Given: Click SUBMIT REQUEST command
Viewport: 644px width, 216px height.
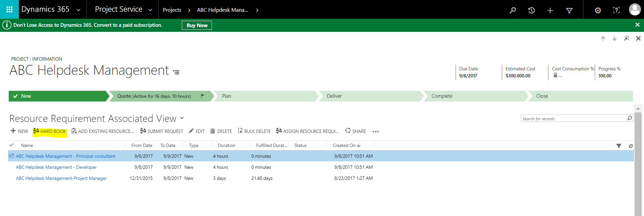Looking at the screenshot, I should (162, 131).
